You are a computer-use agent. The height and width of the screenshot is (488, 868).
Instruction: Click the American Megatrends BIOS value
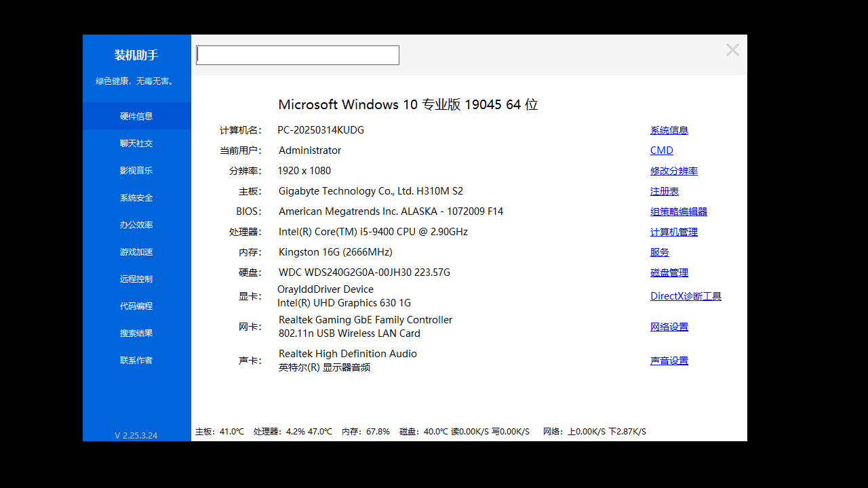pos(391,211)
